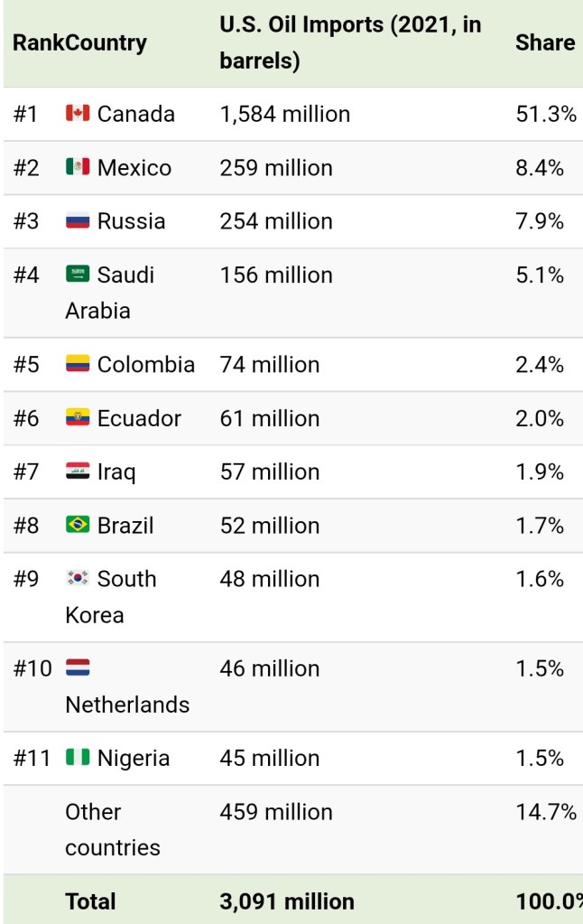This screenshot has width=583, height=924.
Task: Click the Ecuador flag icon
Action: click(x=78, y=417)
